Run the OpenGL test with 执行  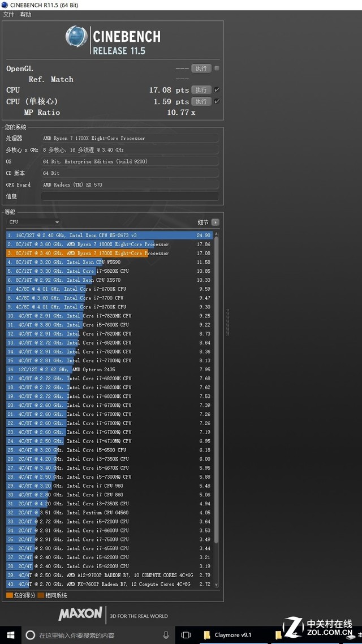coord(201,68)
